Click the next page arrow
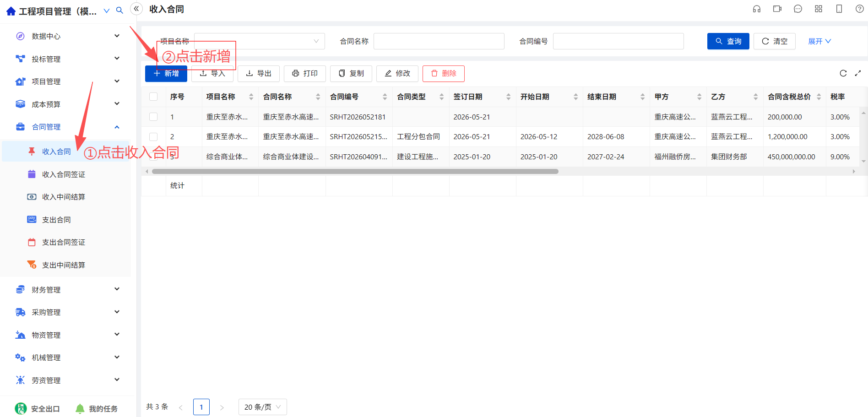The height and width of the screenshot is (417, 868). pos(222,407)
